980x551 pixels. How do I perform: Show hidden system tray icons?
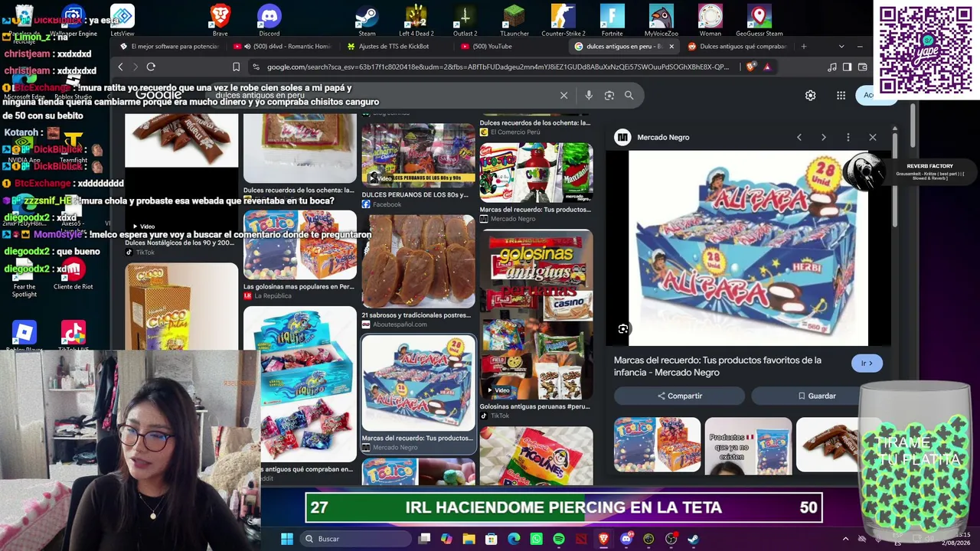845,539
